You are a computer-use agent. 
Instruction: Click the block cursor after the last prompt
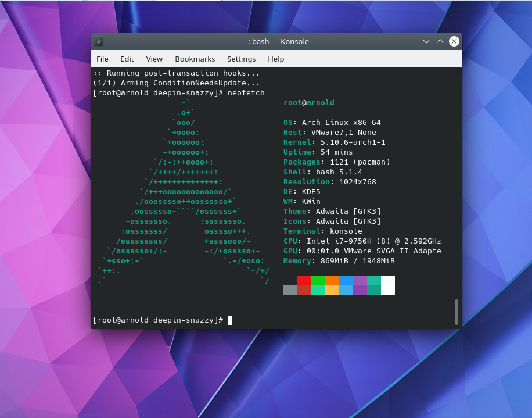(230, 320)
